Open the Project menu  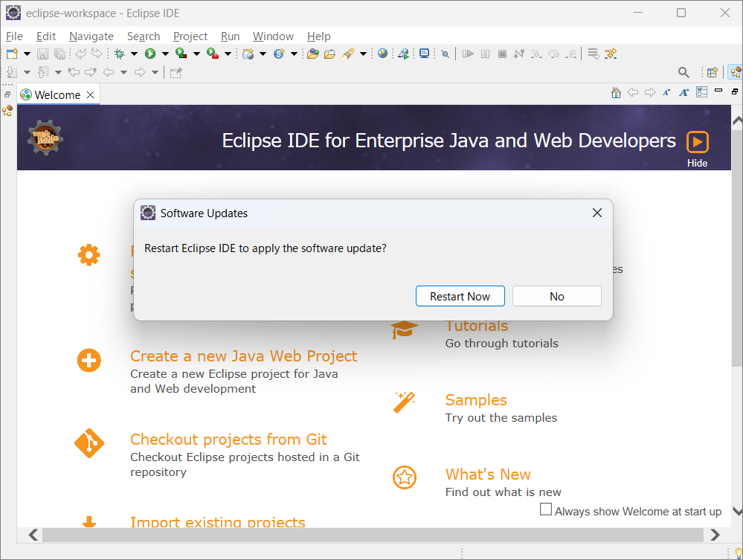(190, 36)
